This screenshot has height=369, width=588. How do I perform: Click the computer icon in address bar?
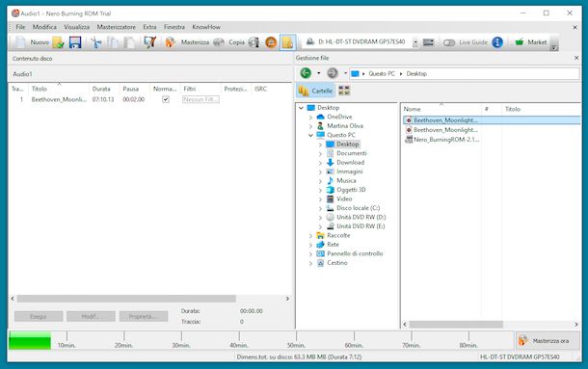point(355,73)
